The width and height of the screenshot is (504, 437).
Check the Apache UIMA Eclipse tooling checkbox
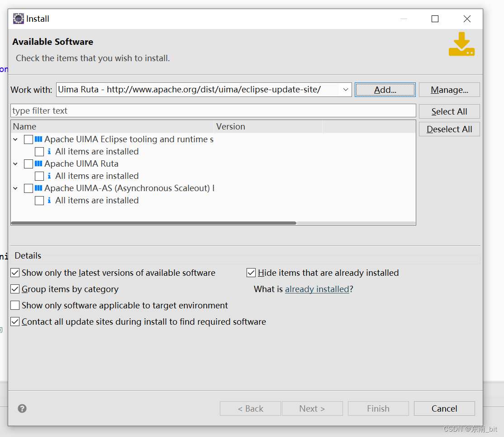pos(29,139)
